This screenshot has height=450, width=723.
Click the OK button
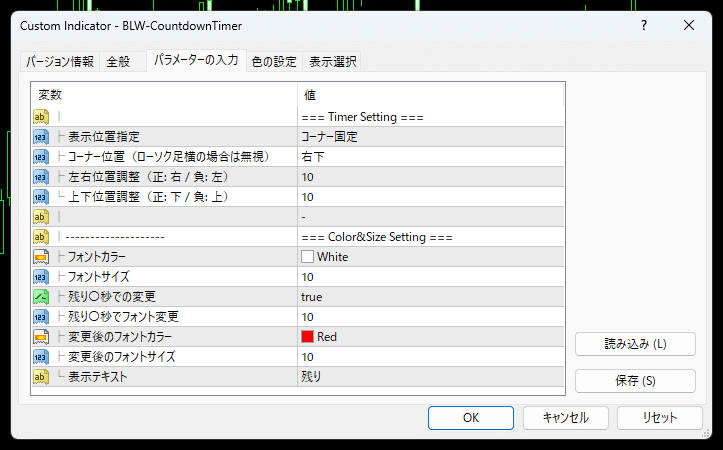(x=471, y=418)
